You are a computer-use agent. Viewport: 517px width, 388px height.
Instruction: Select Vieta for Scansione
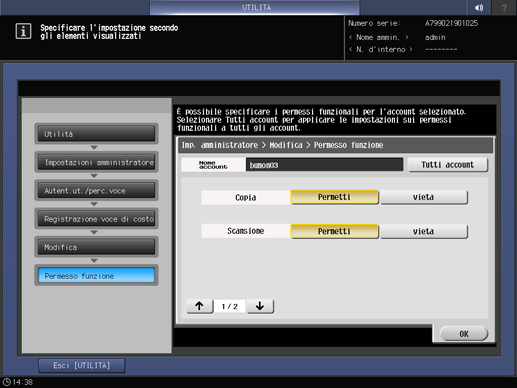tap(424, 231)
